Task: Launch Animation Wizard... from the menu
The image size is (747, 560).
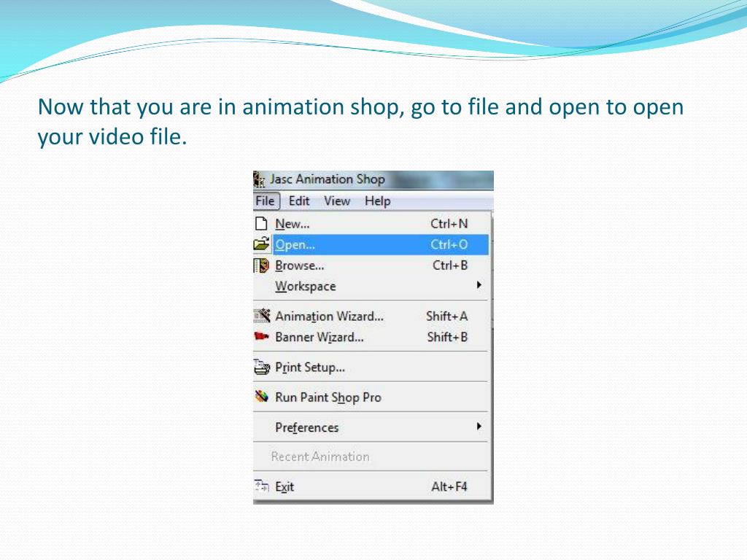Action: 371,316
